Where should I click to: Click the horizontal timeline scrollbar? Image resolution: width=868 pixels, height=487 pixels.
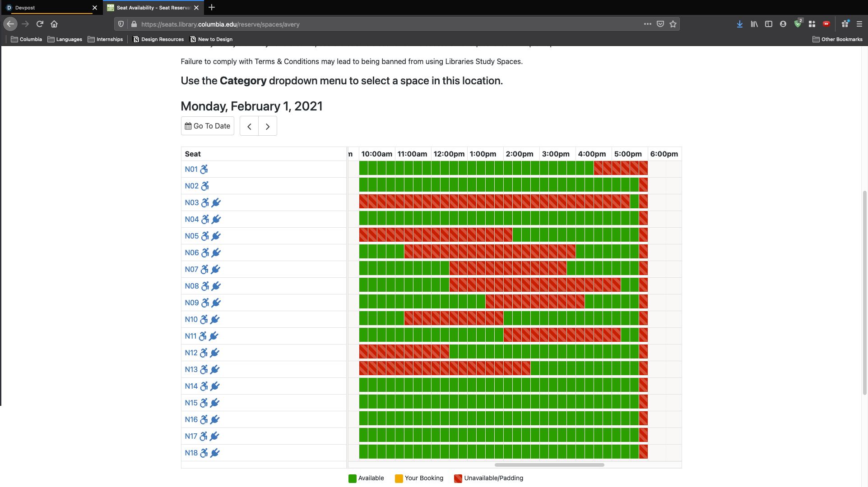coord(549,465)
